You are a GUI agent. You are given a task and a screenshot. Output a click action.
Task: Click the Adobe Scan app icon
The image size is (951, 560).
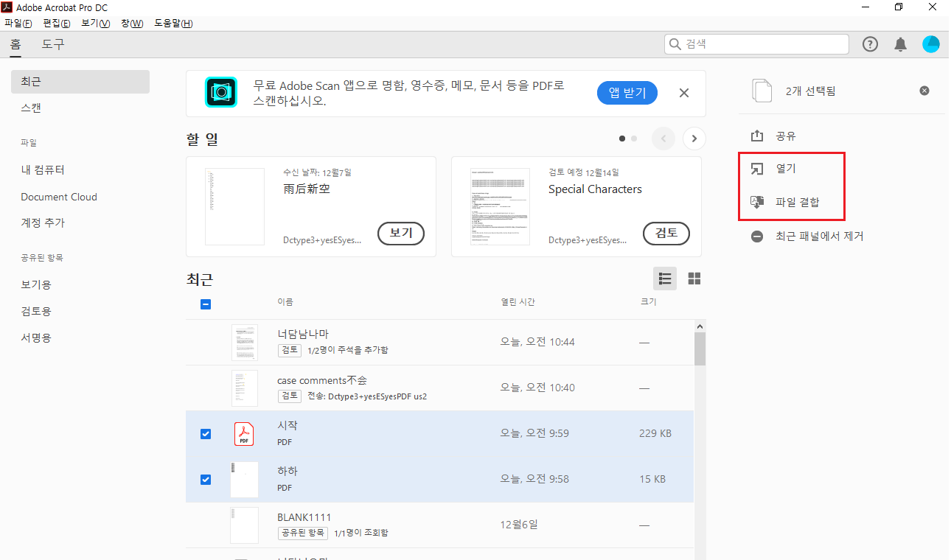point(220,93)
